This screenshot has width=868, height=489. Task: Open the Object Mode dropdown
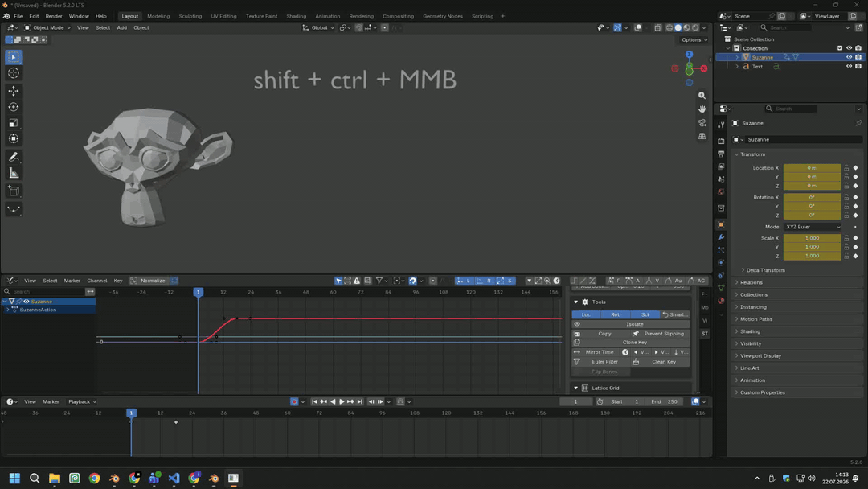[x=47, y=27]
